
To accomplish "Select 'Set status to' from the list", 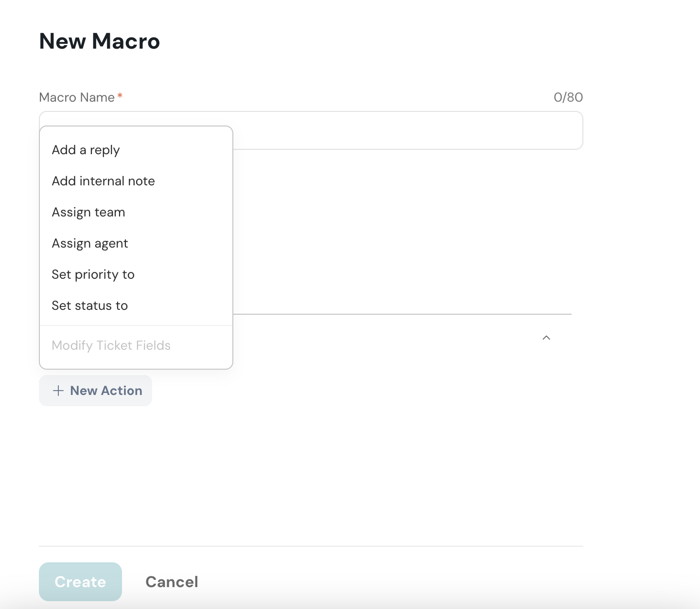I will [x=89, y=305].
